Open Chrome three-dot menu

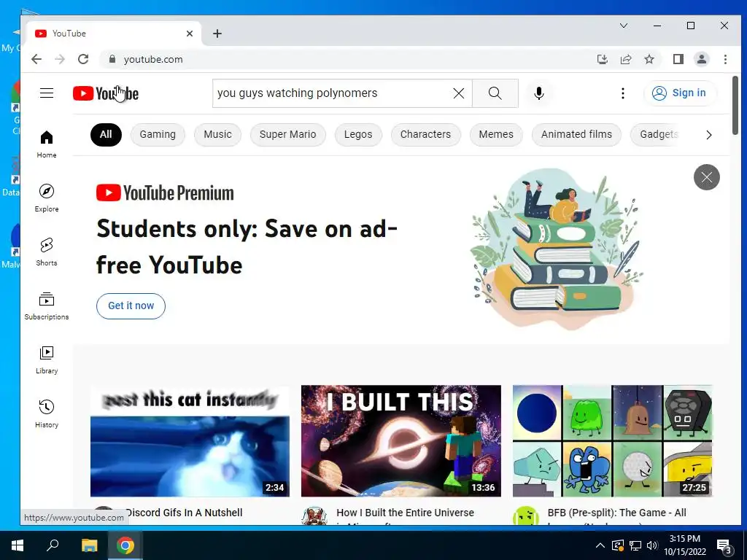(725, 59)
